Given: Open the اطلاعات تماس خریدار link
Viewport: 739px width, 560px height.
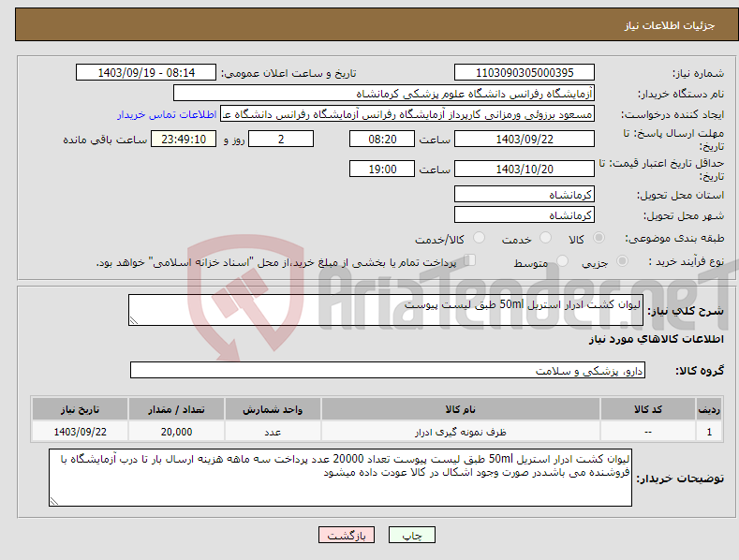Looking at the screenshot, I should (167, 114).
